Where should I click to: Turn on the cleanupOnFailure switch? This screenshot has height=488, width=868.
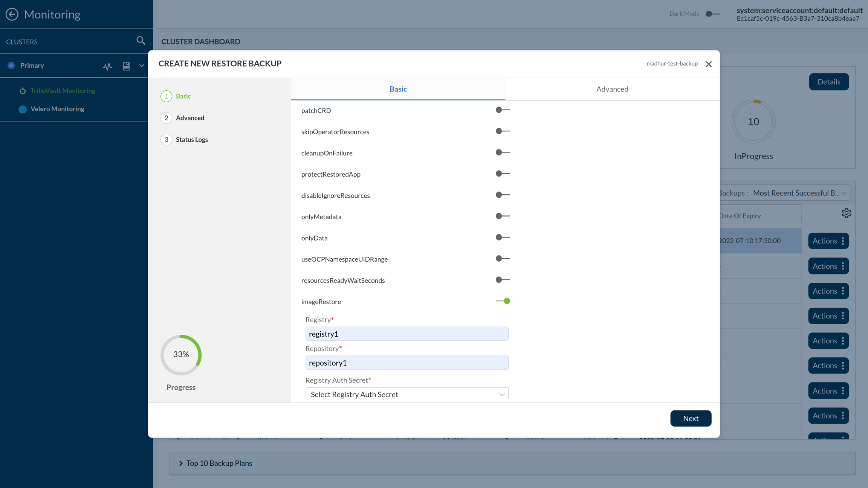[503, 152]
